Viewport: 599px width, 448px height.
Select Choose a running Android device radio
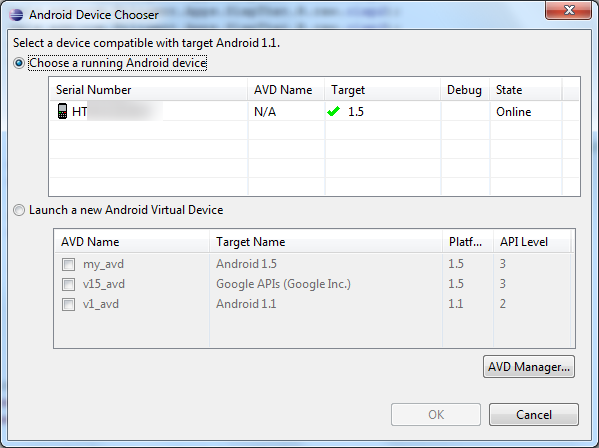tap(19, 63)
